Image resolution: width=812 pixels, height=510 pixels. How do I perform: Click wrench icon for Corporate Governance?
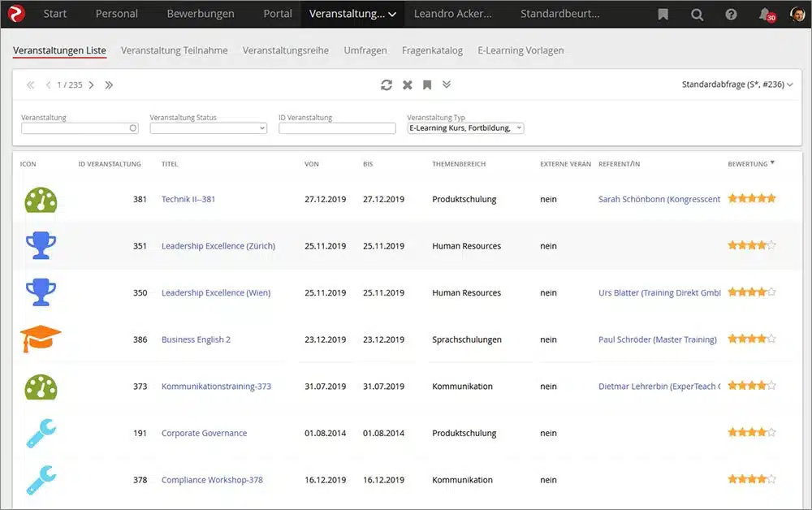(x=41, y=433)
